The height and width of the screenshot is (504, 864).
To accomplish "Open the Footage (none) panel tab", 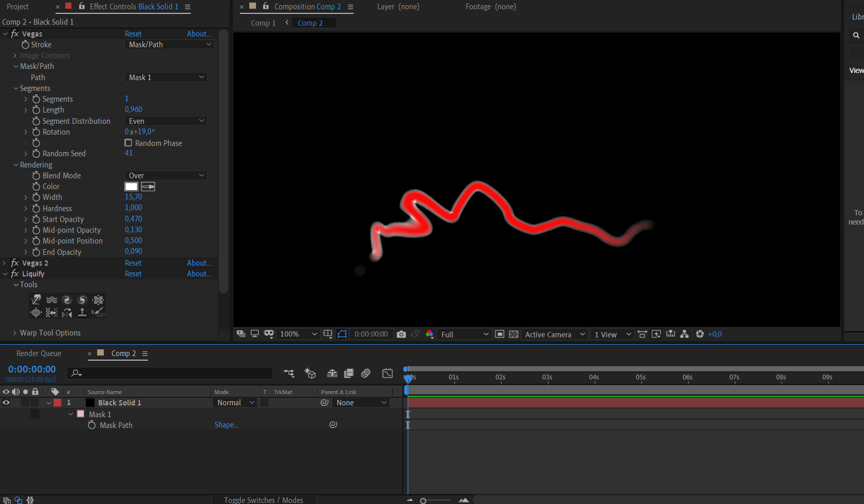I will (x=491, y=7).
